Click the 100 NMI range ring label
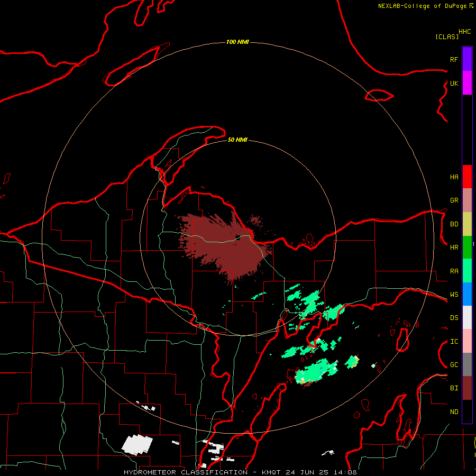 click(x=237, y=42)
